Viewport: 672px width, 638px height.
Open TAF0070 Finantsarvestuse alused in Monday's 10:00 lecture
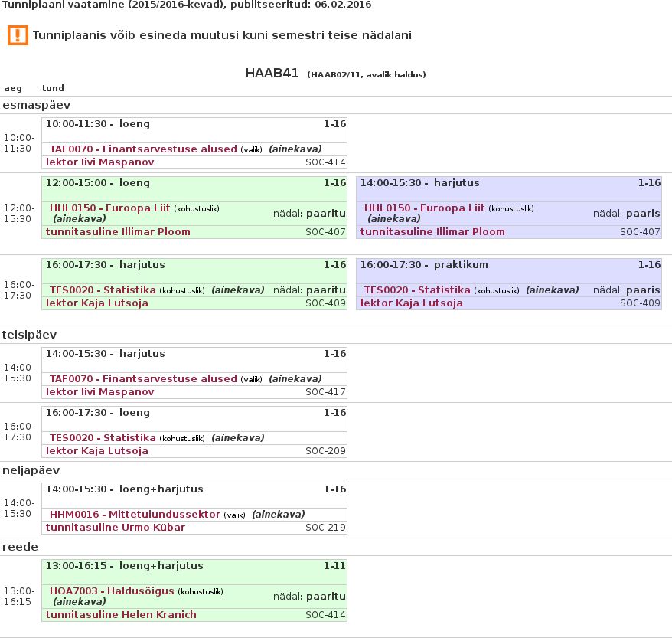tap(143, 149)
